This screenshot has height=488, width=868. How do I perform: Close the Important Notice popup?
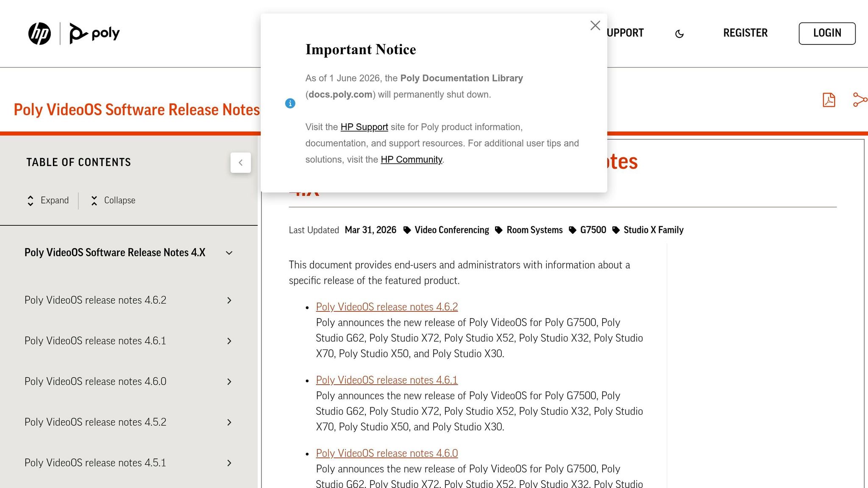click(595, 25)
